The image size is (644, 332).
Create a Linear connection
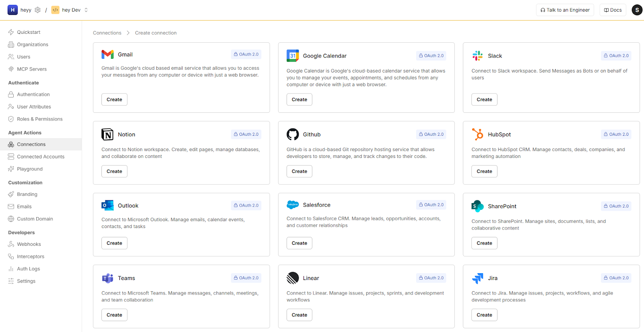pyautogui.click(x=299, y=315)
